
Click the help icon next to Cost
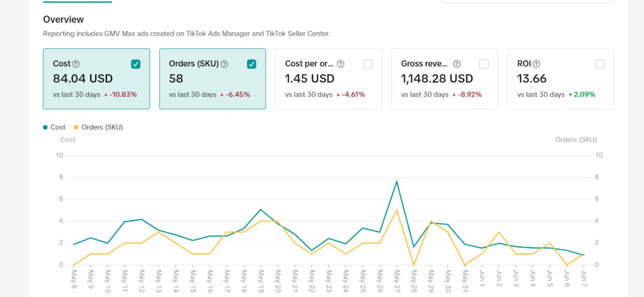(x=76, y=64)
